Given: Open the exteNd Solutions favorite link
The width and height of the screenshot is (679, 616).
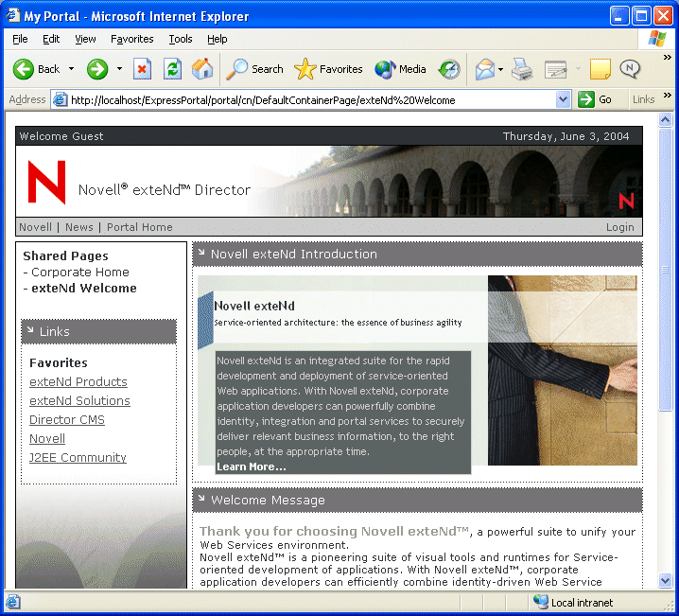Looking at the screenshot, I should (79, 400).
